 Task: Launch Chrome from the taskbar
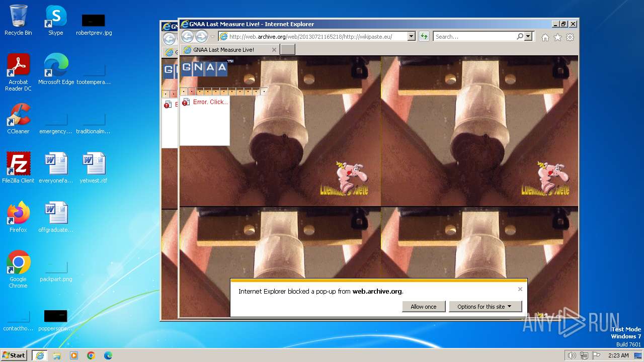pyautogui.click(x=91, y=355)
